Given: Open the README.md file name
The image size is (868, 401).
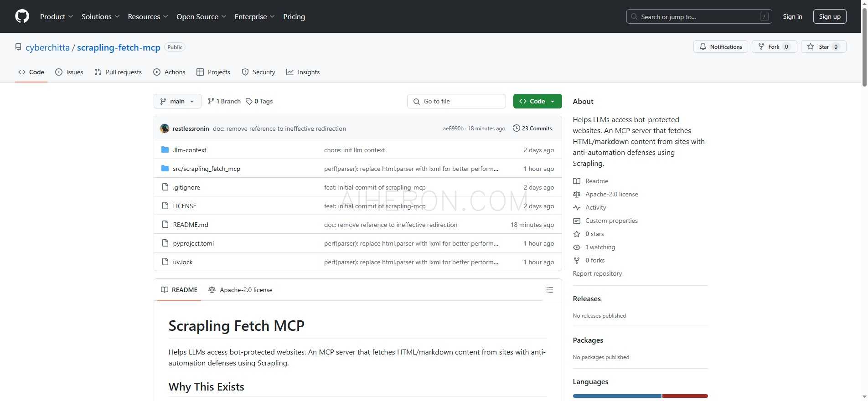Looking at the screenshot, I should tap(191, 225).
